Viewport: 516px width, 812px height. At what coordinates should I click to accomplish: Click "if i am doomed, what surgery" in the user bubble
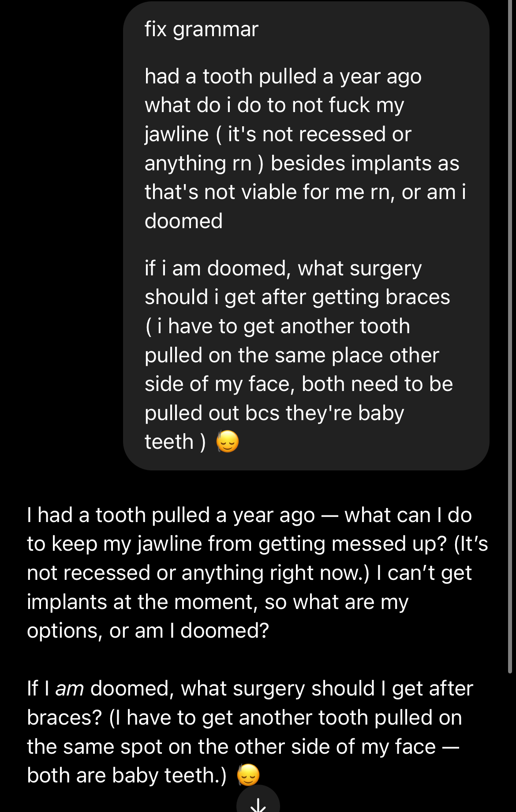click(x=283, y=268)
